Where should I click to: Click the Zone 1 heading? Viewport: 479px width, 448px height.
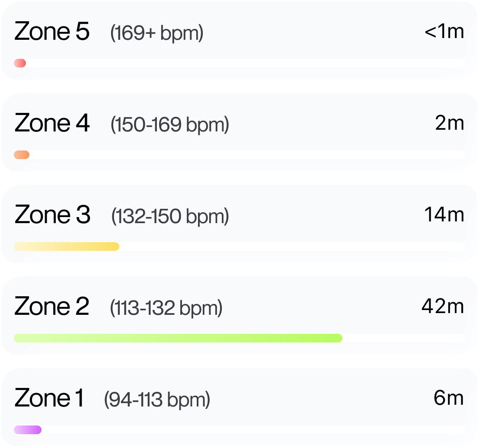coord(49,398)
